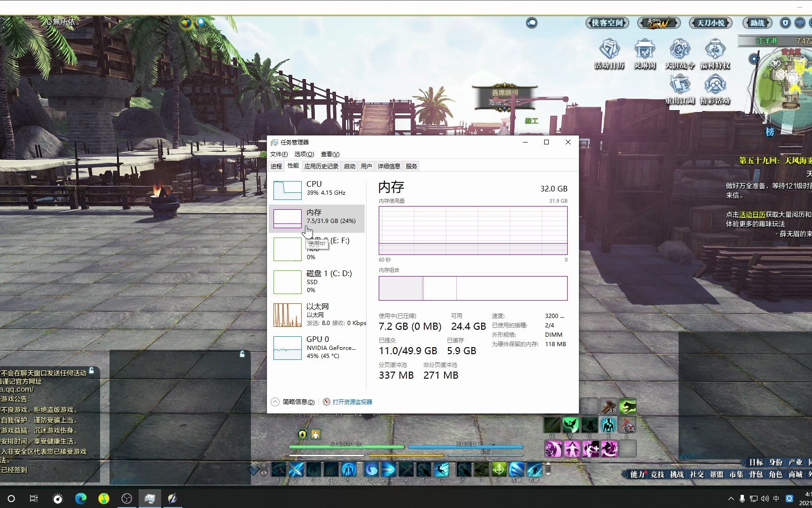Image resolution: width=812 pixels, height=508 pixels.
Task: Click the 天刀小悦 button
Action: [x=710, y=23]
